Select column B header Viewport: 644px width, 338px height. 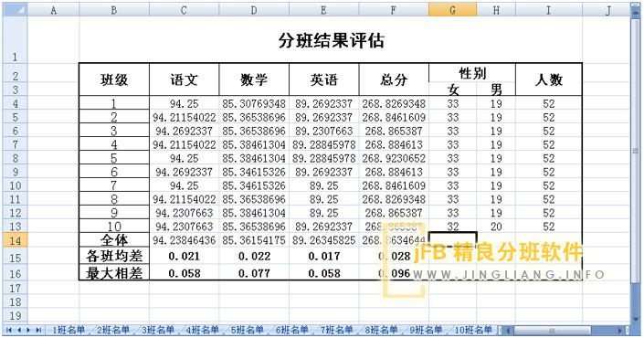[114, 10]
